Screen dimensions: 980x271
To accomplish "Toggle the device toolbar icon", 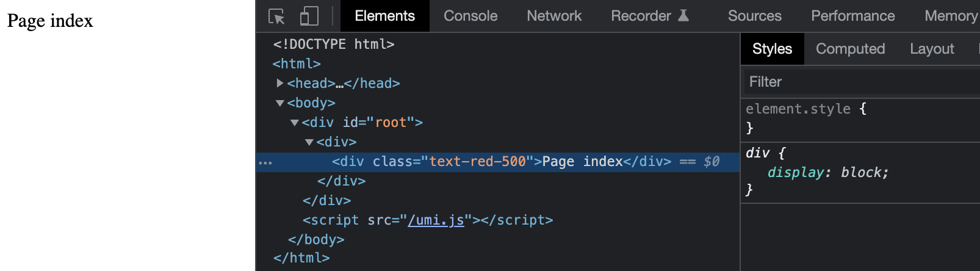I will 309,16.
